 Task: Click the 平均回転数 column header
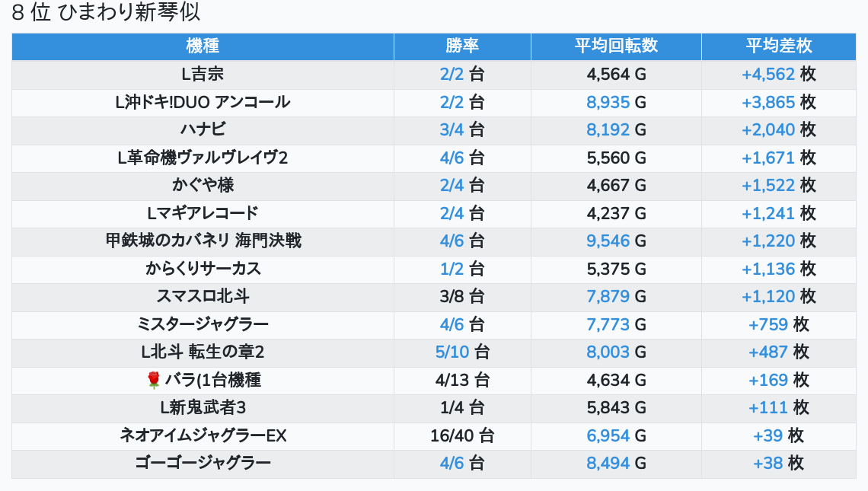click(616, 46)
